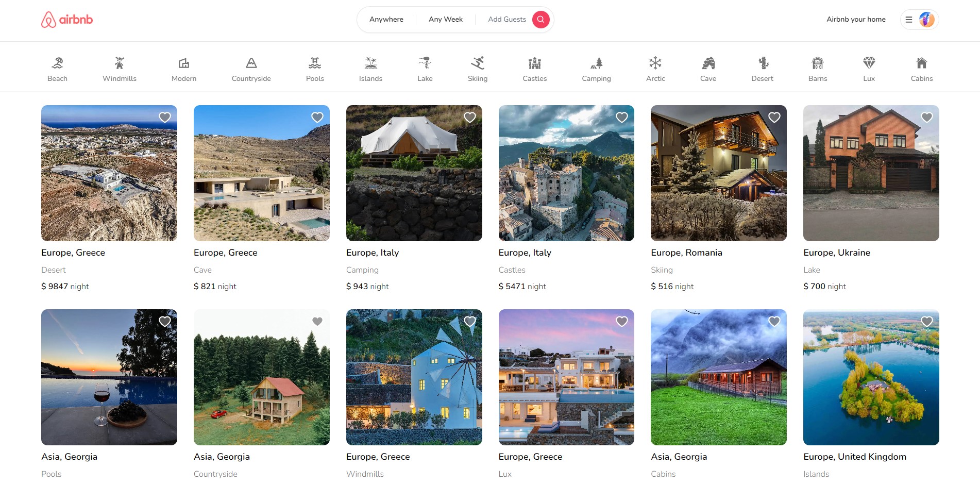Favorite the Asia, Georgia countryside listing

317,321
